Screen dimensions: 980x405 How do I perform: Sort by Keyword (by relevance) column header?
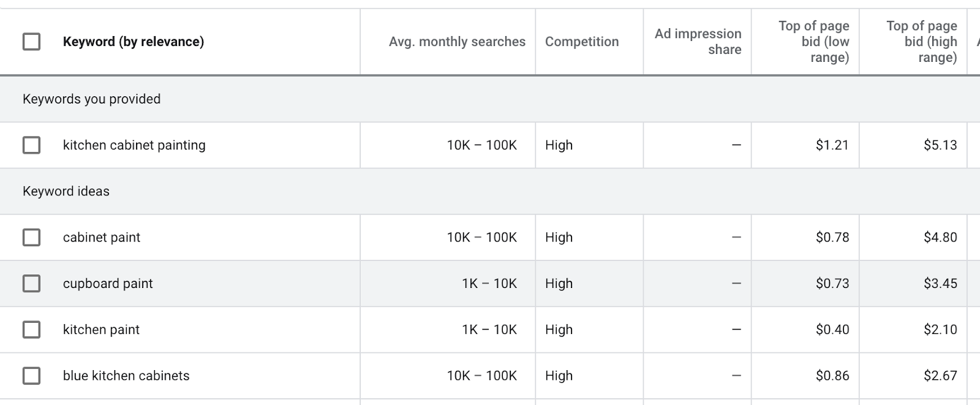point(134,42)
